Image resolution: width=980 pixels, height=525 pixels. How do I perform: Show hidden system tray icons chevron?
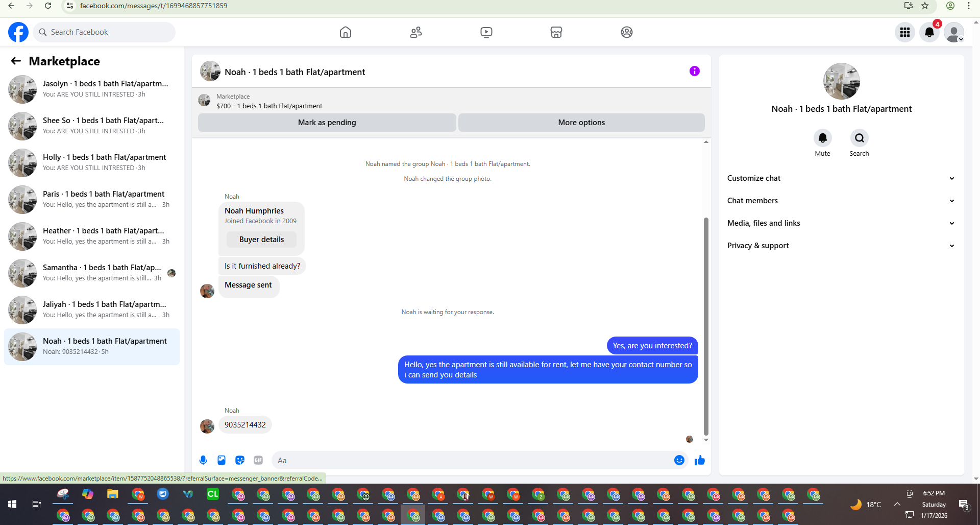tap(897, 504)
